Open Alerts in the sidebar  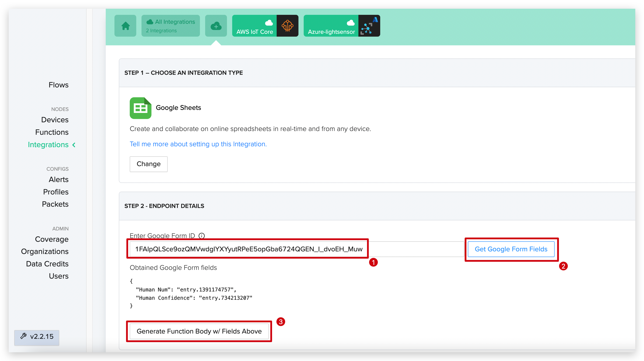point(58,179)
